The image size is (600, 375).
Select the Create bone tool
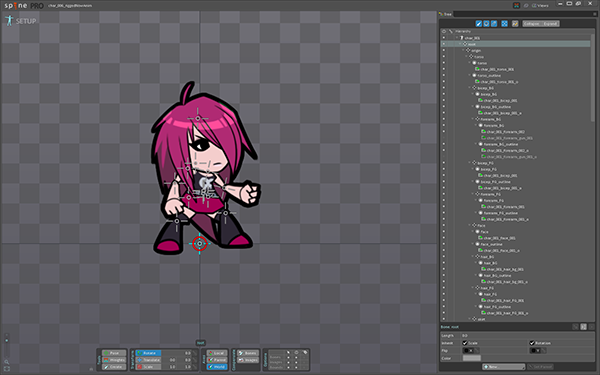coord(114,367)
